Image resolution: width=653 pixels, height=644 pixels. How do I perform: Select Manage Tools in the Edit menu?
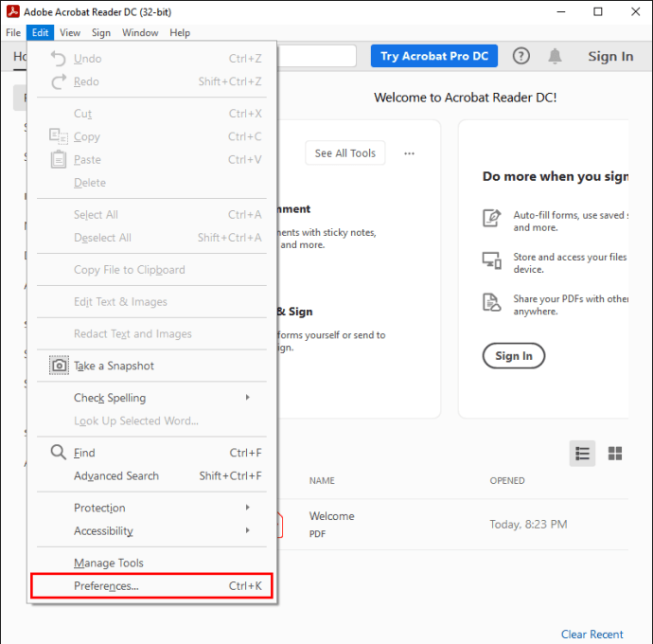point(151,563)
